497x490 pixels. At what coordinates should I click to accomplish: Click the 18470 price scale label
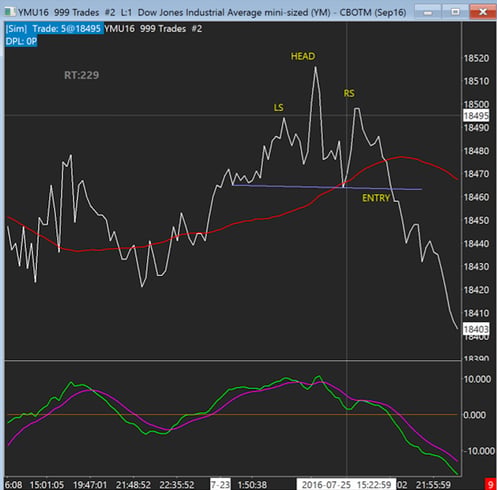(477, 174)
